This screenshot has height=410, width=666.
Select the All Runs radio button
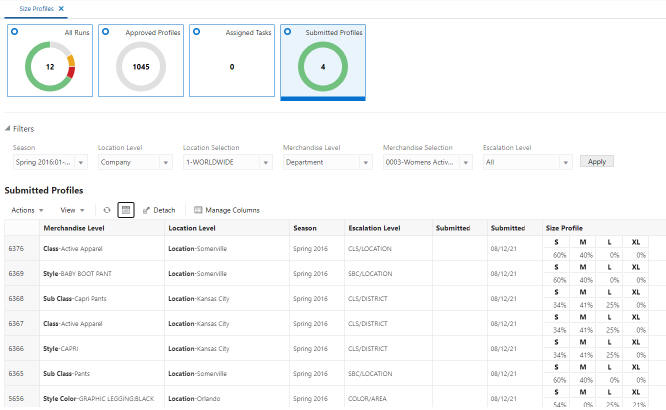14,31
